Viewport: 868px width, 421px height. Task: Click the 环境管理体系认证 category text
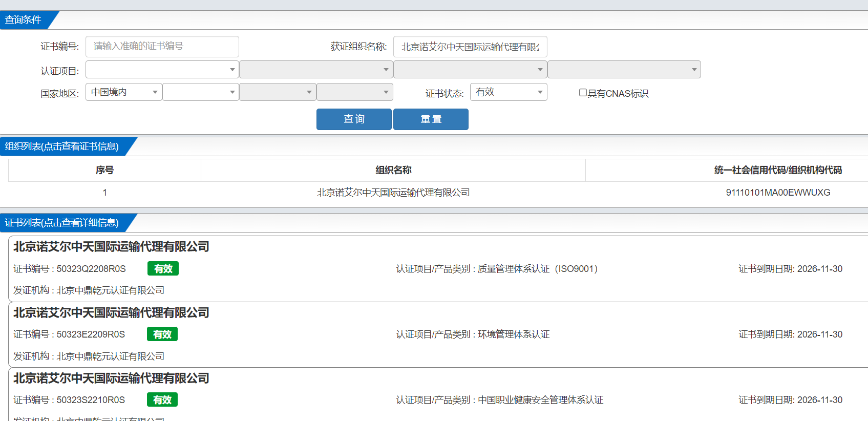[514, 334]
